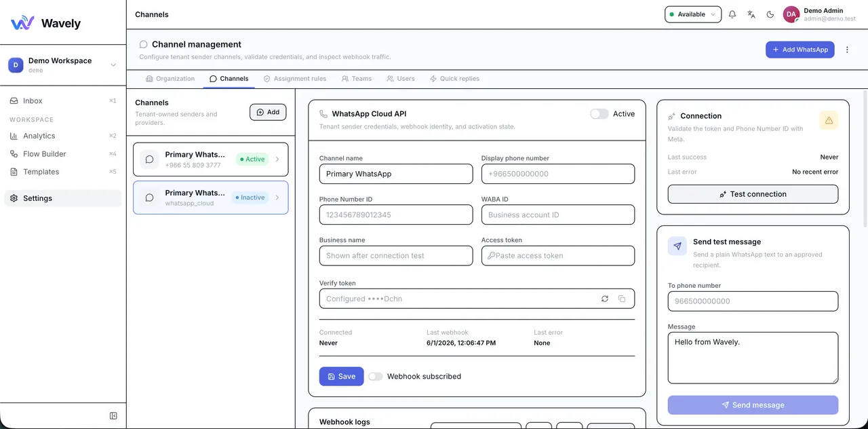Toggle the Webhook subscribed switch
This screenshot has height=429, width=868.
[376, 376]
